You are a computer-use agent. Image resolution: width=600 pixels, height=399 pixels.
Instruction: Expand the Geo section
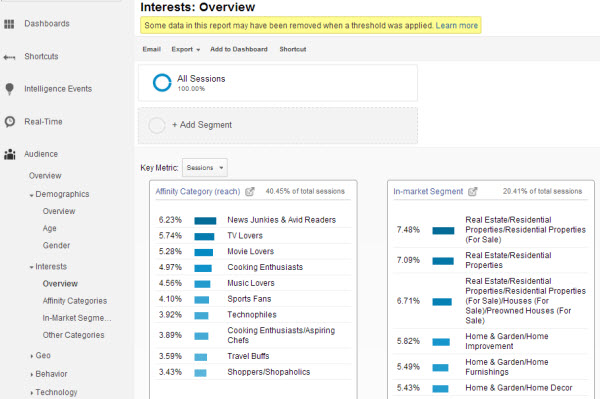(40, 355)
